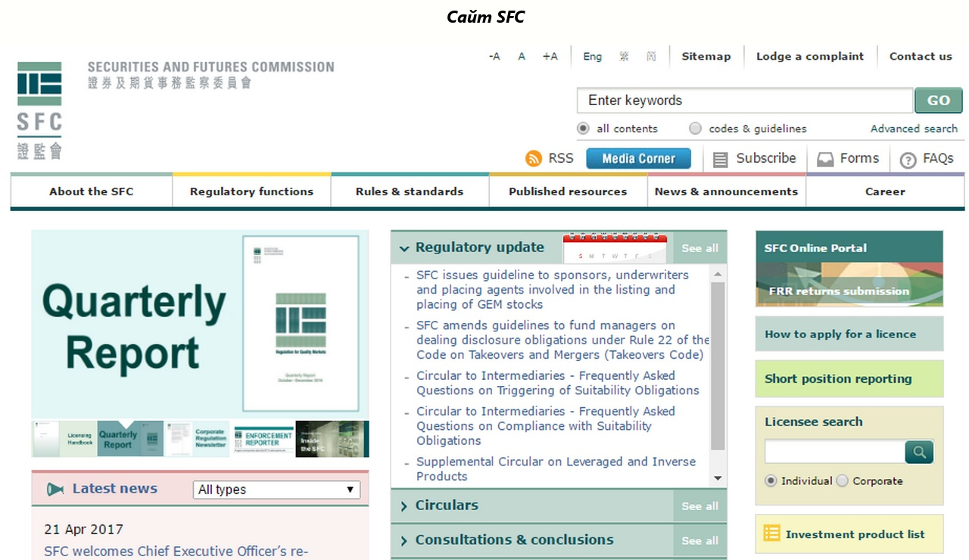Image resolution: width=969 pixels, height=560 pixels.
Task: Decrease font size with -A
Action: (x=494, y=57)
